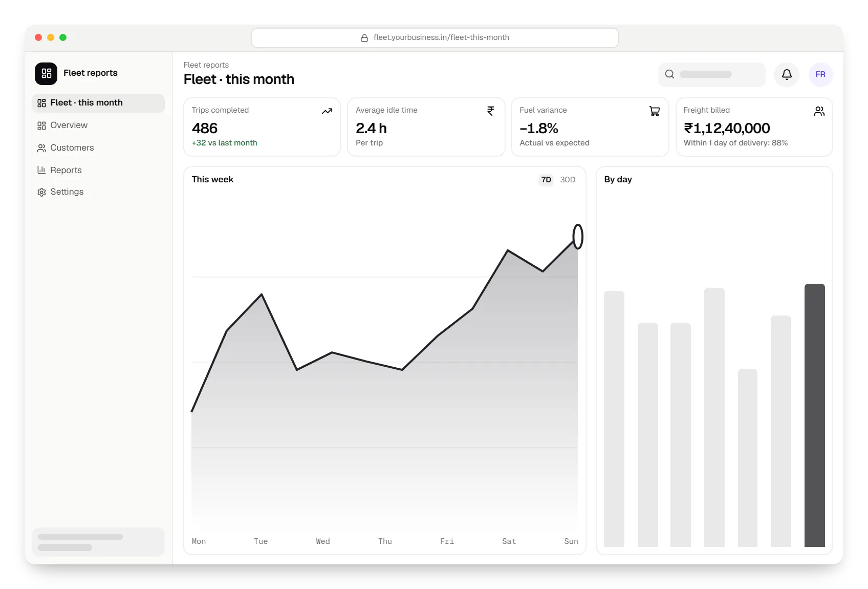Image resolution: width=868 pixels, height=589 pixels.
Task: Click the rupee icon on Average idle time
Action: [x=490, y=111]
